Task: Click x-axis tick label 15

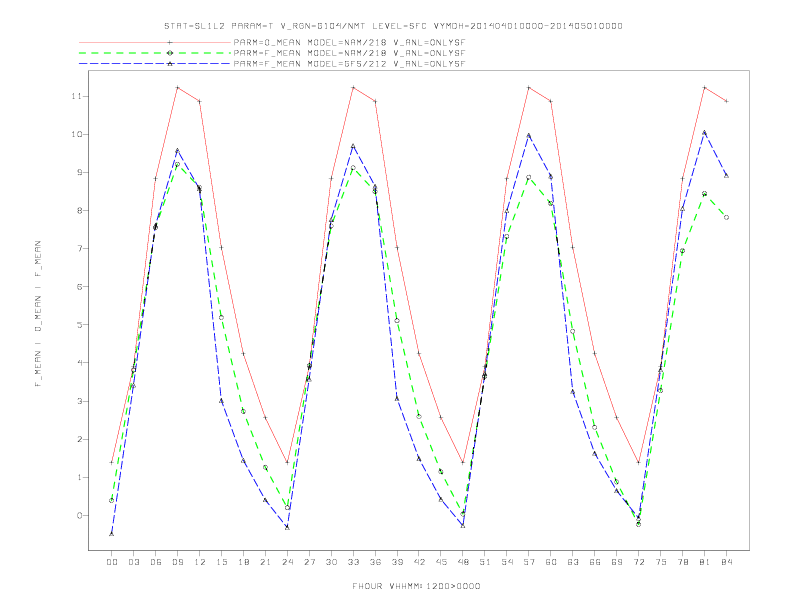Action: 221,562
